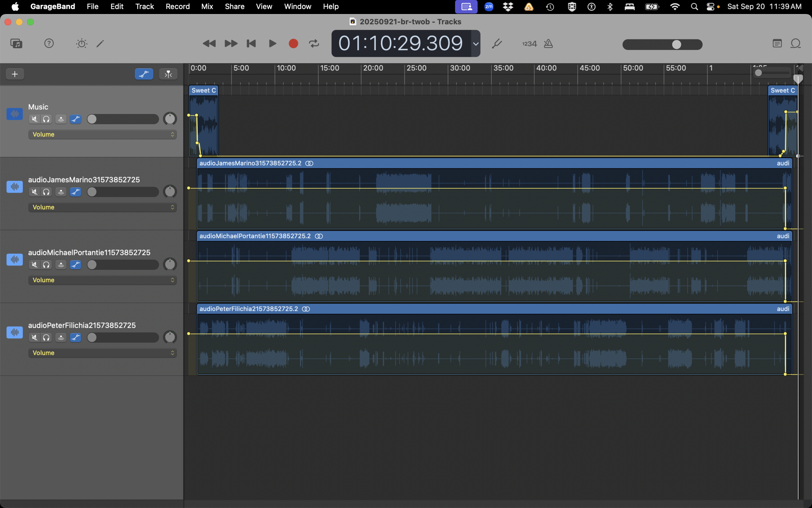Click the Tuner icon
The height and width of the screenshot is (508, 812).
coord(497,43)
